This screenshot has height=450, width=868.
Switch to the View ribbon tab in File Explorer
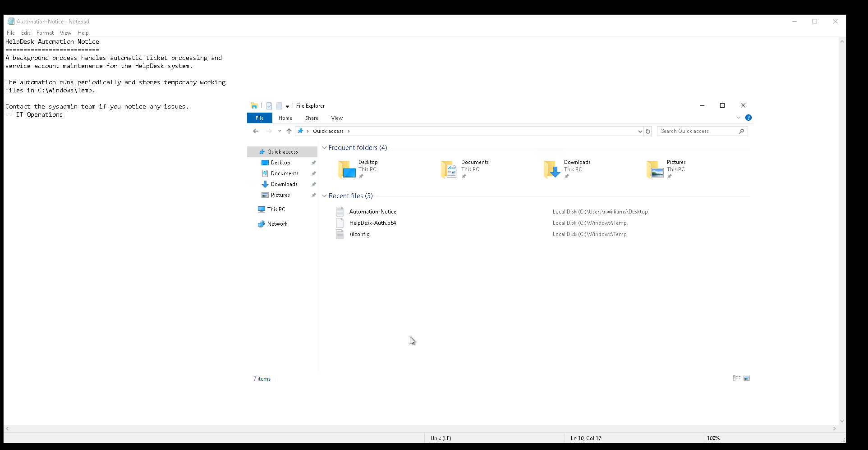click(337, 118)
